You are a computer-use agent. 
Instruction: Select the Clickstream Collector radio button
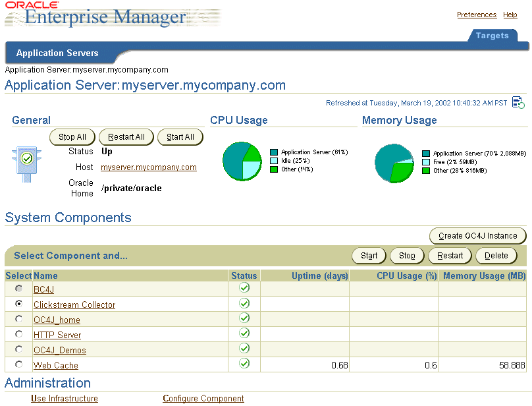click(19, 304)
